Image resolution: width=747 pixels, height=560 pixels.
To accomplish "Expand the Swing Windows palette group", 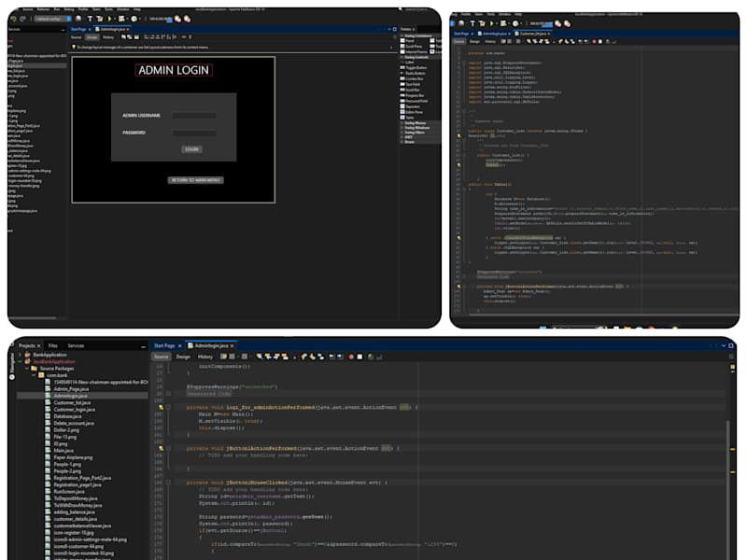I will click(x=402, y=128).
